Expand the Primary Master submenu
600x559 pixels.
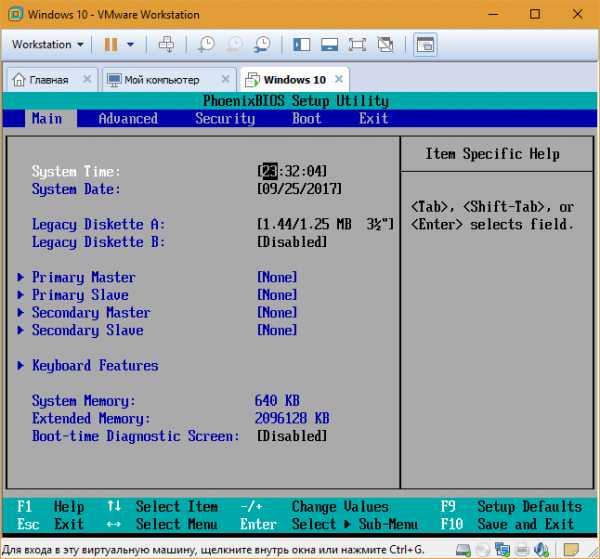[83, 277]
